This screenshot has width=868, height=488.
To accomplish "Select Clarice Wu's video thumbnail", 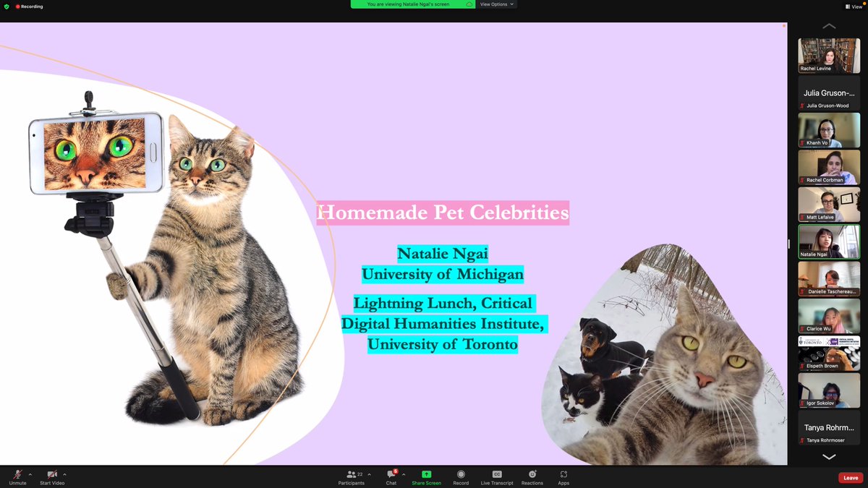I will [829, 316].
